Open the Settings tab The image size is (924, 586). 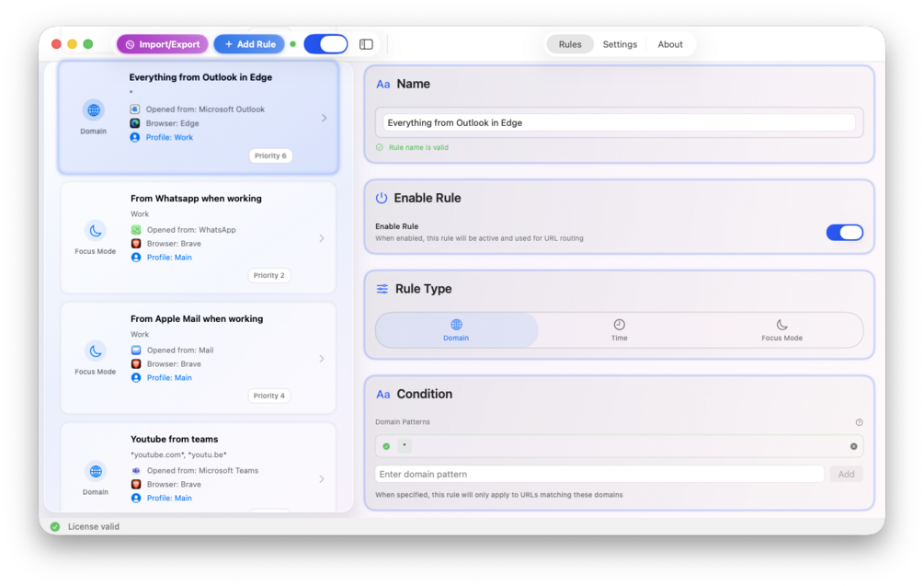pyautogui.click(x=620, y=44)
